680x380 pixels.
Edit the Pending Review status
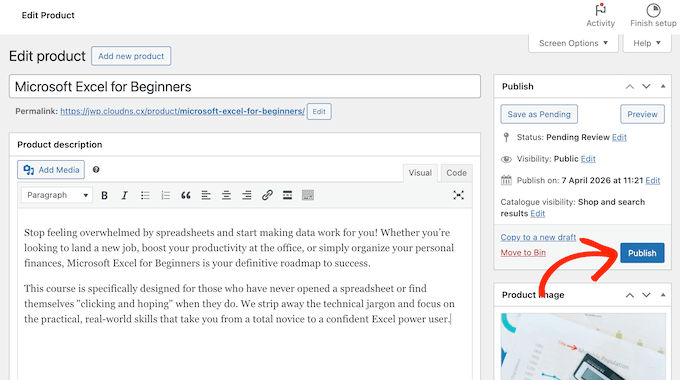(619, 138)
